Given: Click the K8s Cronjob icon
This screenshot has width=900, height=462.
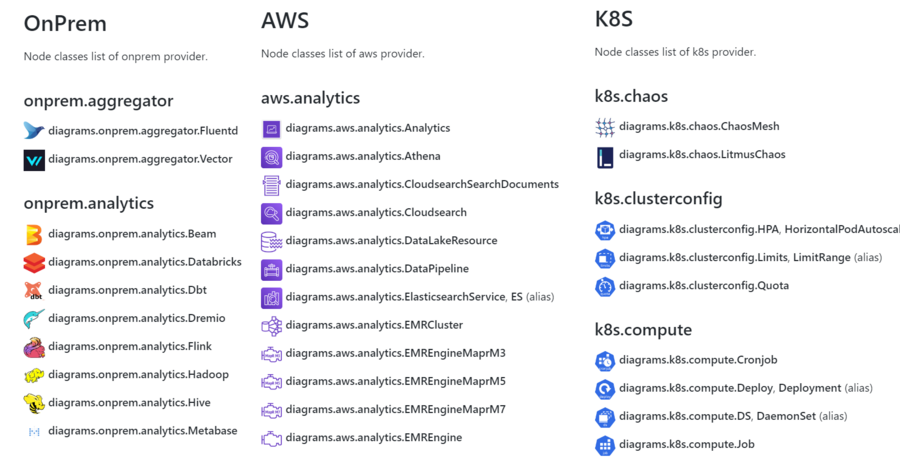Looking at the screenshot, I should [x=605, y=361].
